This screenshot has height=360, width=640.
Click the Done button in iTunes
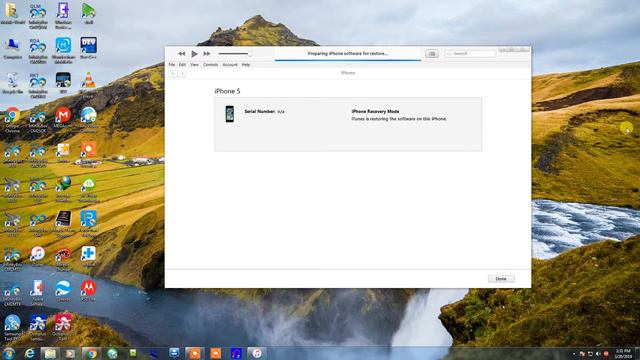coord(501,279)
